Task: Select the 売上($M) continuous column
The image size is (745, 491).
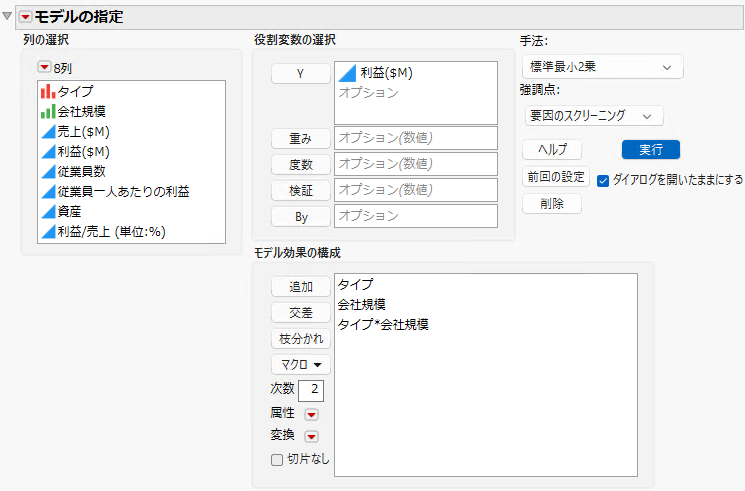Action: coord(131,132)
